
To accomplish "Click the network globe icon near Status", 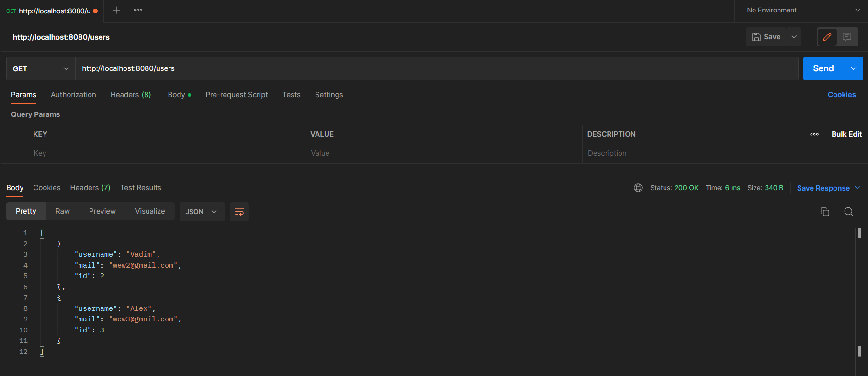I will tap(638, 188).
